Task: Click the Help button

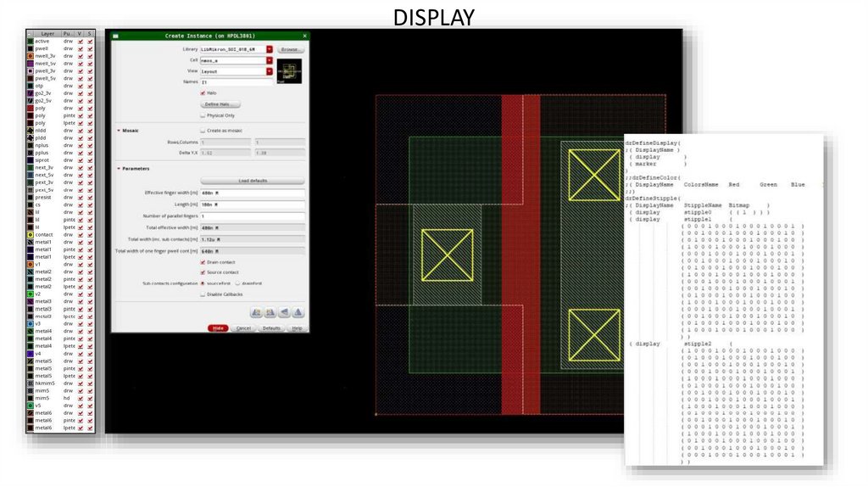Action: (297, 328)
